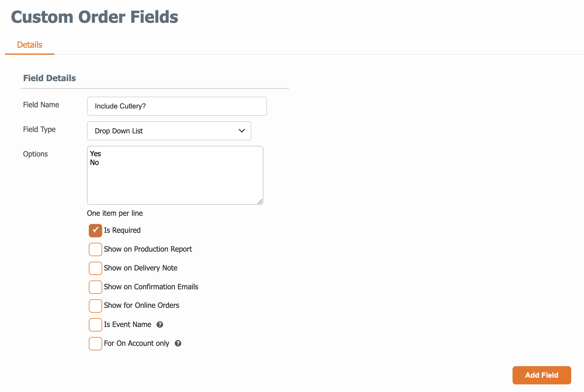Screen dimensions: 584x392
Task: Click the resize grip on the Options textarea
Action: coord(260,201)
